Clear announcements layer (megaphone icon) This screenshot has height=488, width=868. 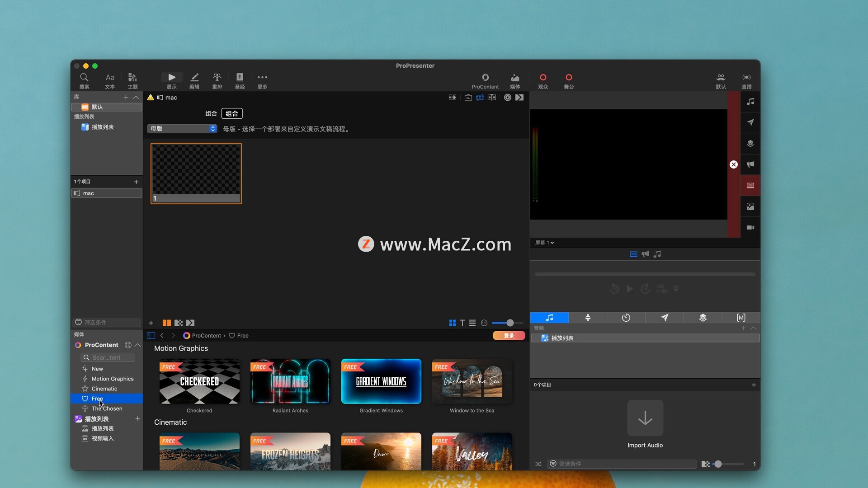tap(750, 164)
